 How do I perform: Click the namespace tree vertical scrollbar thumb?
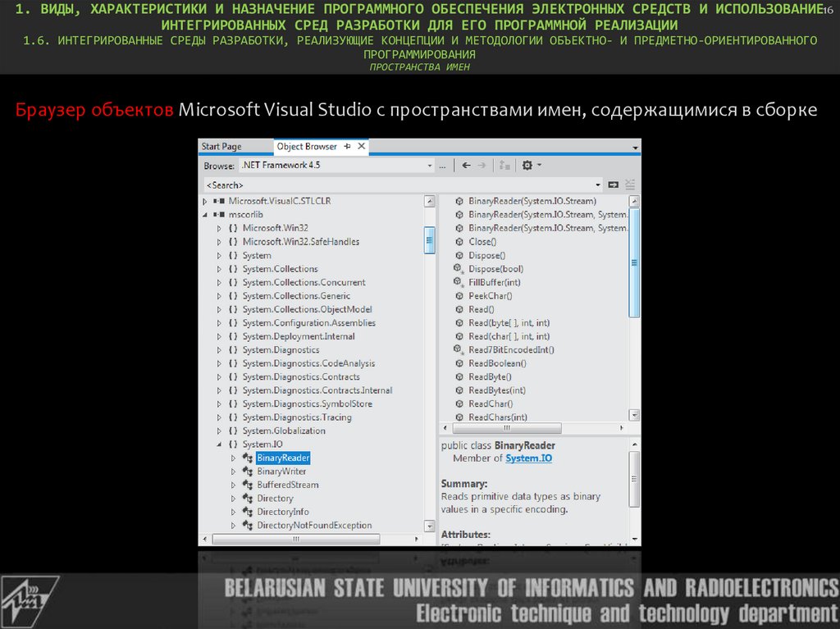click(429, 240)
